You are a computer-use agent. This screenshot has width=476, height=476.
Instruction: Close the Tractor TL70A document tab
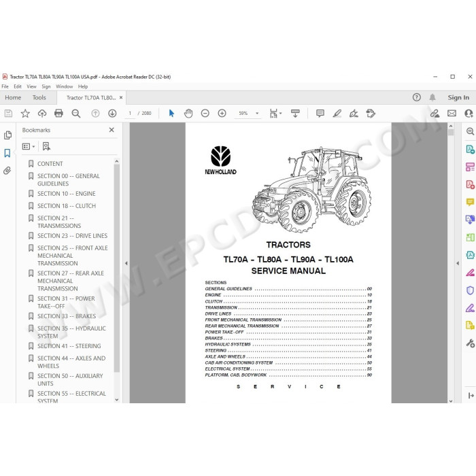121,97
